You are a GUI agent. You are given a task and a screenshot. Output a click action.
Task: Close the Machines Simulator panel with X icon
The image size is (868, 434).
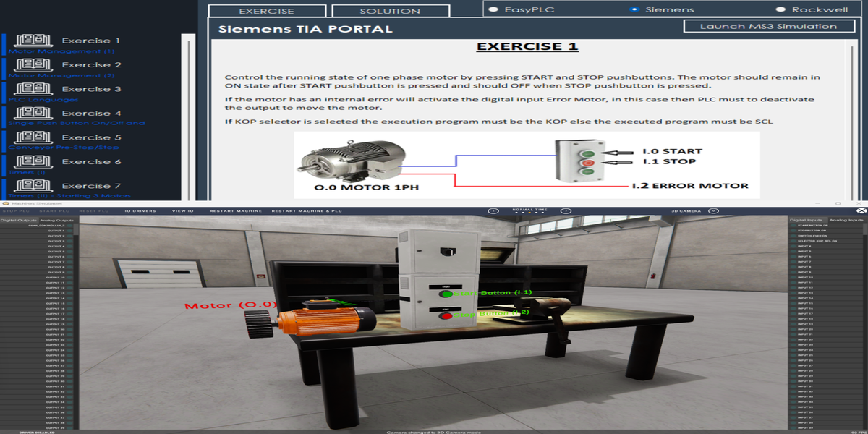(861, 211)
